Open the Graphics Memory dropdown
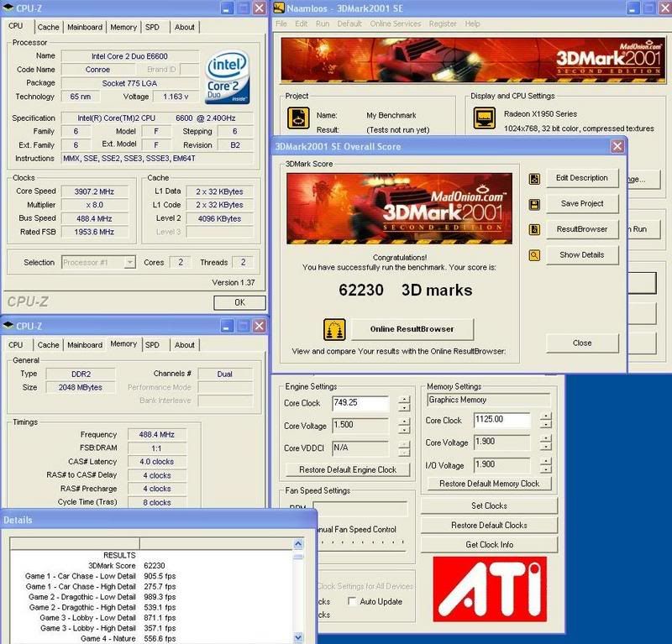 (488, 400)
